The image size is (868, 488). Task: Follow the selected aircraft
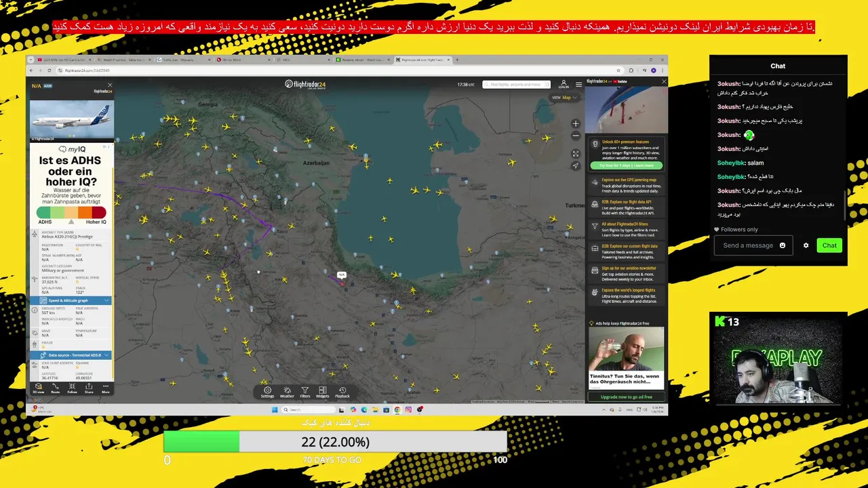click(72, 388)
